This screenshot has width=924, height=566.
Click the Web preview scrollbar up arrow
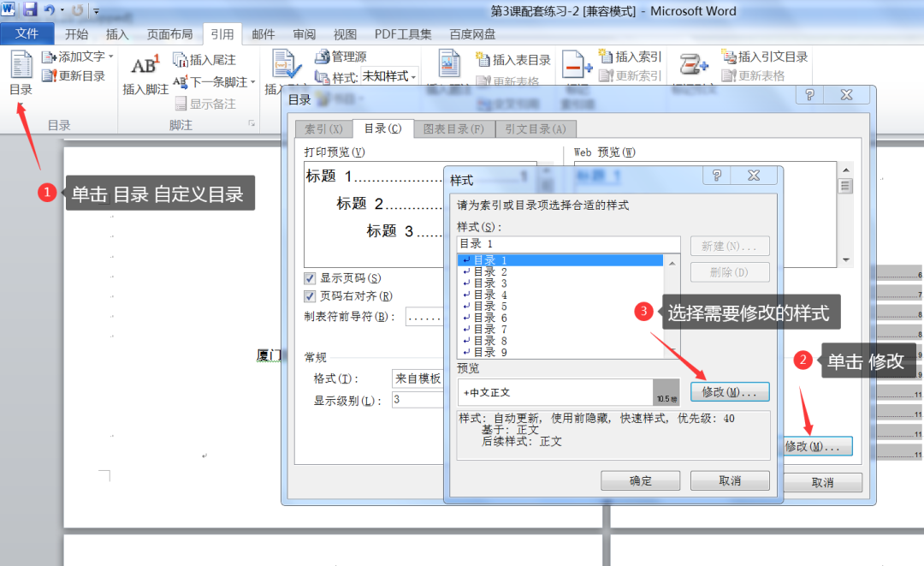(845, 170)
